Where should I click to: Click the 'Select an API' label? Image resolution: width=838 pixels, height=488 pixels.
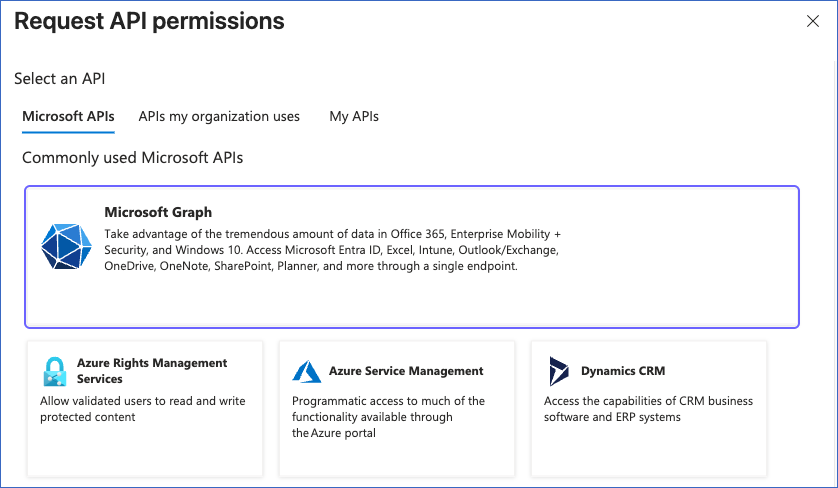coord(59,79)
